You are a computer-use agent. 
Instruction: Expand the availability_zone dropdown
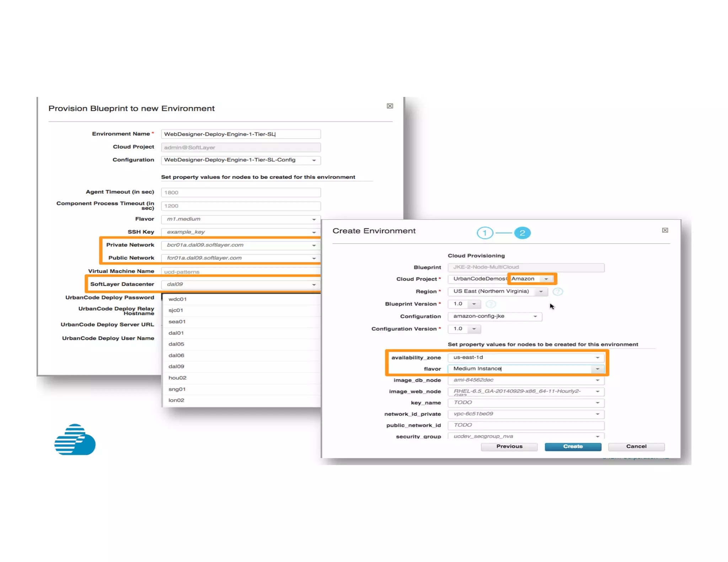(x=598, y=358)
